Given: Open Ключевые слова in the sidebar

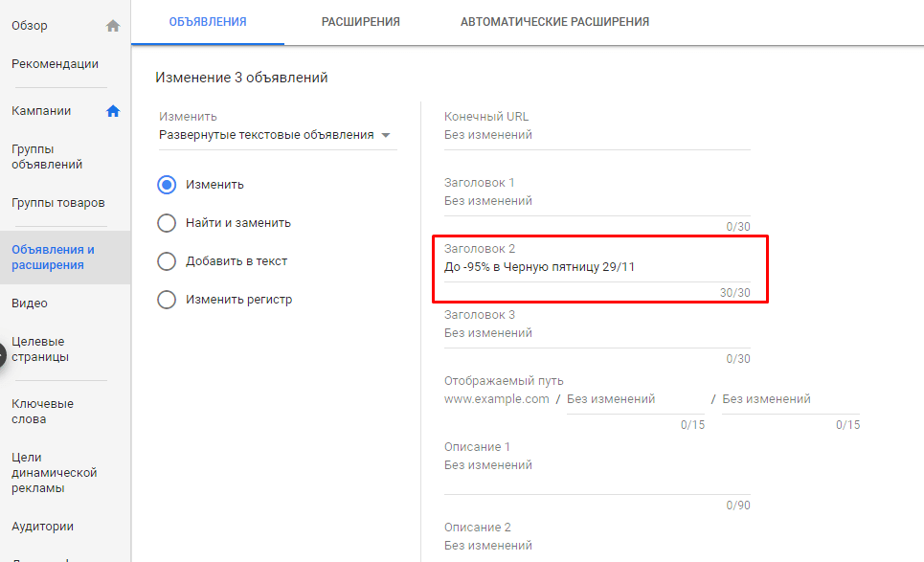Looking at the screenshot, I should [42, 411].
